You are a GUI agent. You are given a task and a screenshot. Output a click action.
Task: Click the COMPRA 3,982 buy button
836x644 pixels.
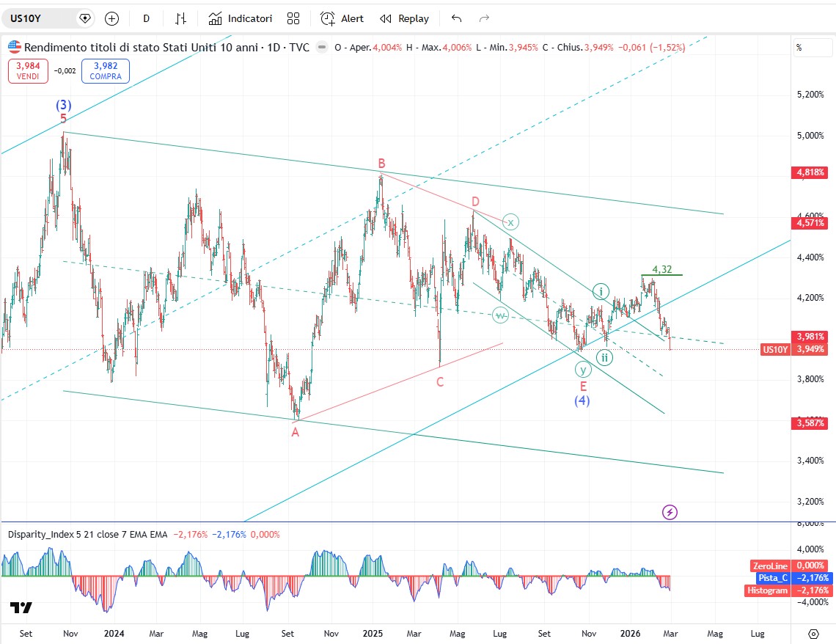tap(106, 71)
